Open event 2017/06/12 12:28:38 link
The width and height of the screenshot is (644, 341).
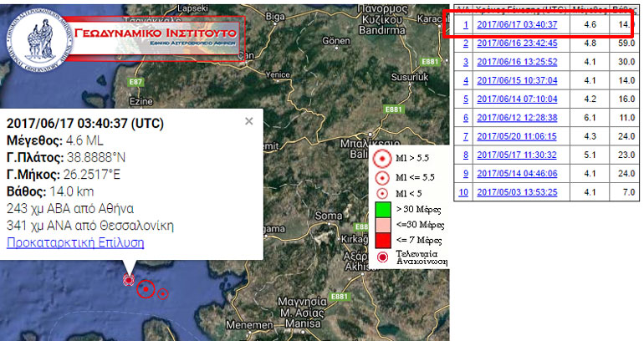coord(517,118)
